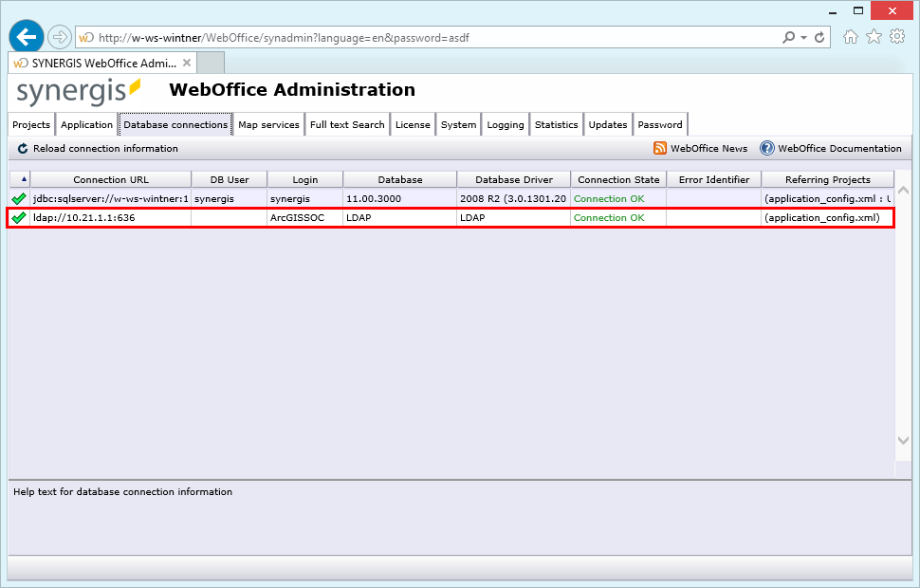
Task: Switch to the Statistics tab
Action: pos(556,123)
